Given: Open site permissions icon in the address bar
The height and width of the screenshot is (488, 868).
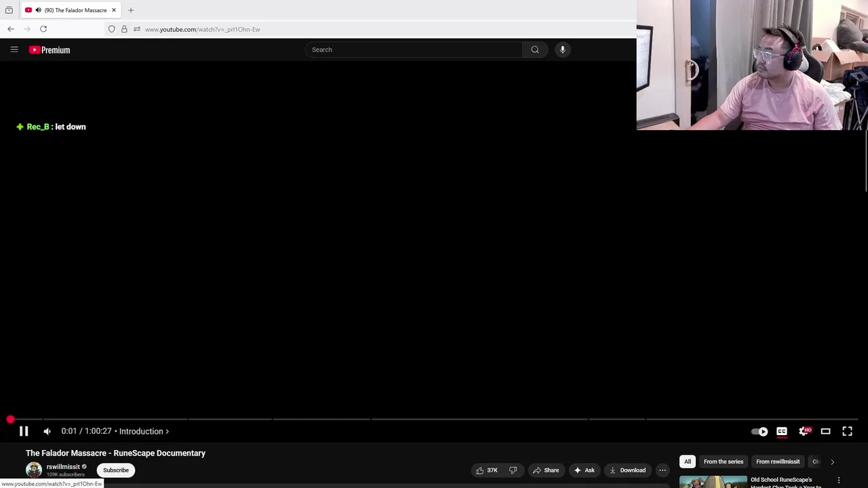Looking at the screenshot, I should [x=137, y=29].
